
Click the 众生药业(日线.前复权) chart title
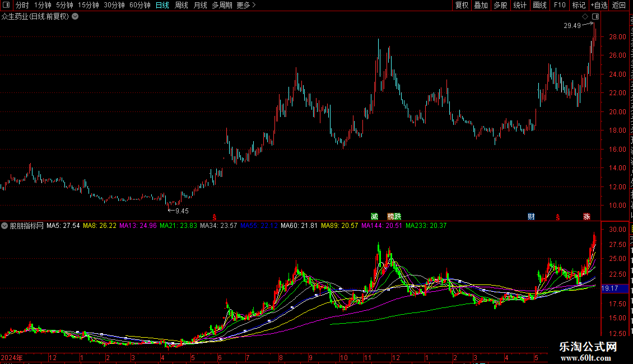(x=35, y=17)
